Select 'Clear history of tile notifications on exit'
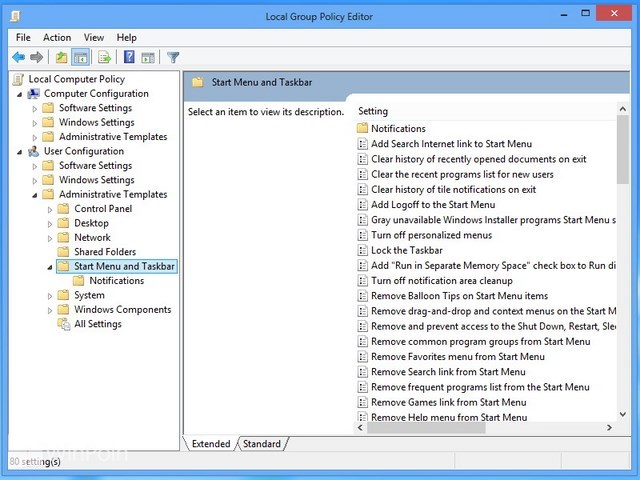The height and width of the screenshot is (480, 640). coord(453,189)
